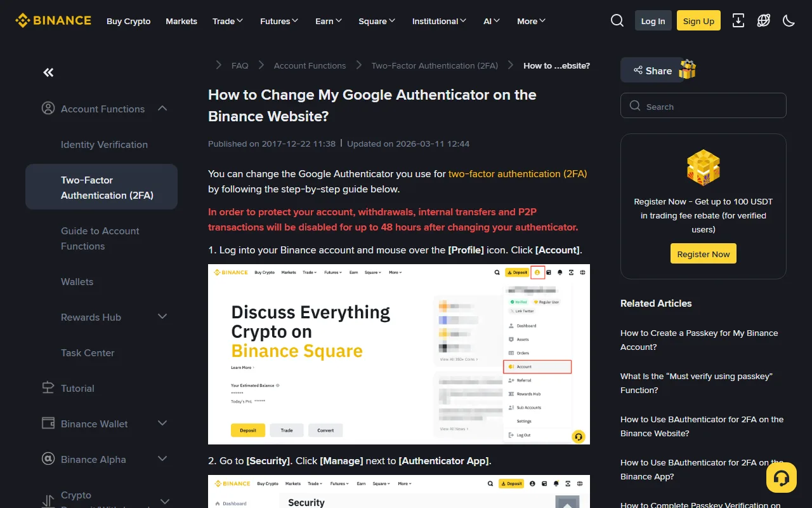Click the Log In button
This screenshot has height=508, width=812.
pyautogui.click(x=653, y=21)
